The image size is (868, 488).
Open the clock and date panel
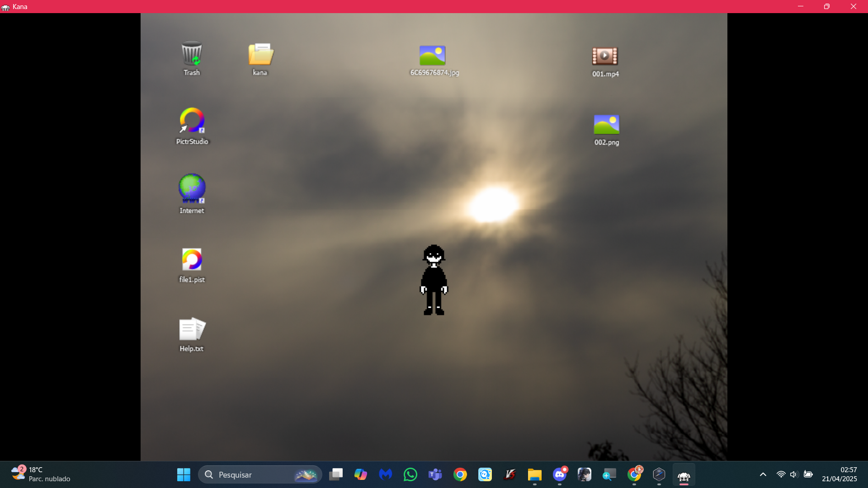pyautogui.click(x=840, y=474)
